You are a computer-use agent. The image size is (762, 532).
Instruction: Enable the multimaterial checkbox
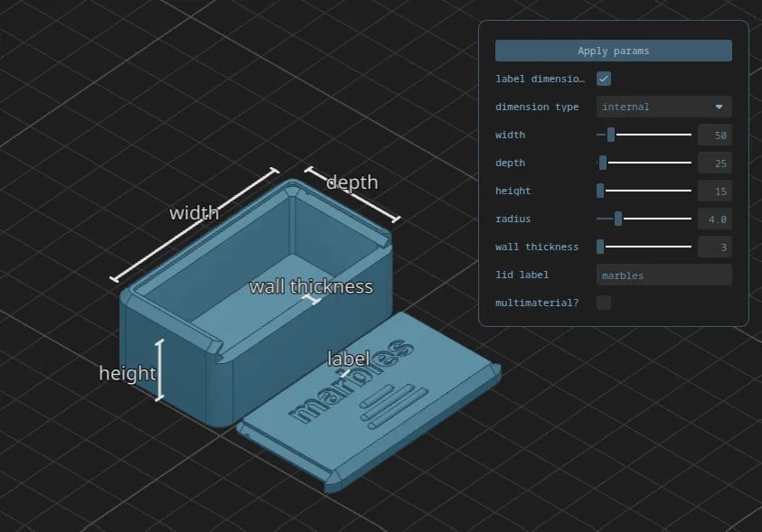point(604,303)
